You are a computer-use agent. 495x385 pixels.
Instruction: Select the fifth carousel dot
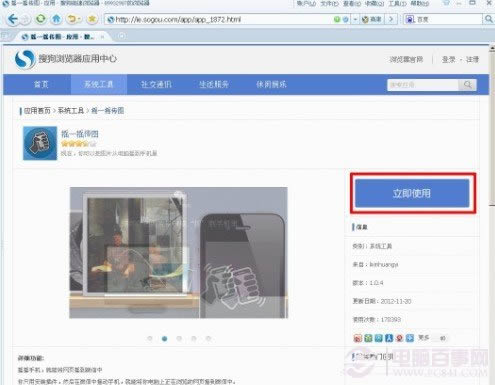208,338
